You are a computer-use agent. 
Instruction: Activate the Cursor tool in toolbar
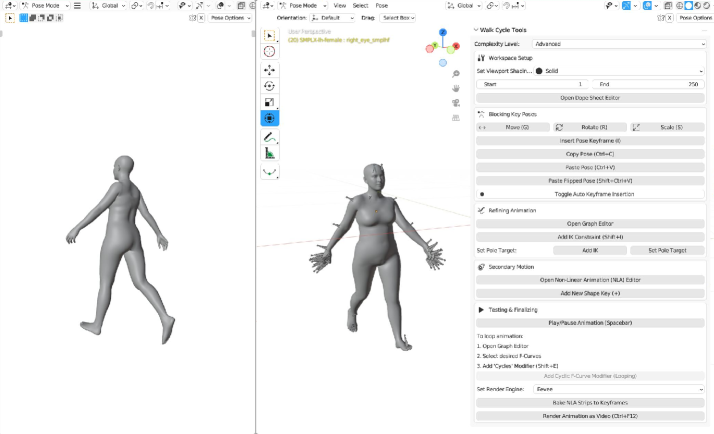pyautogui.click(x=270, y=51)
